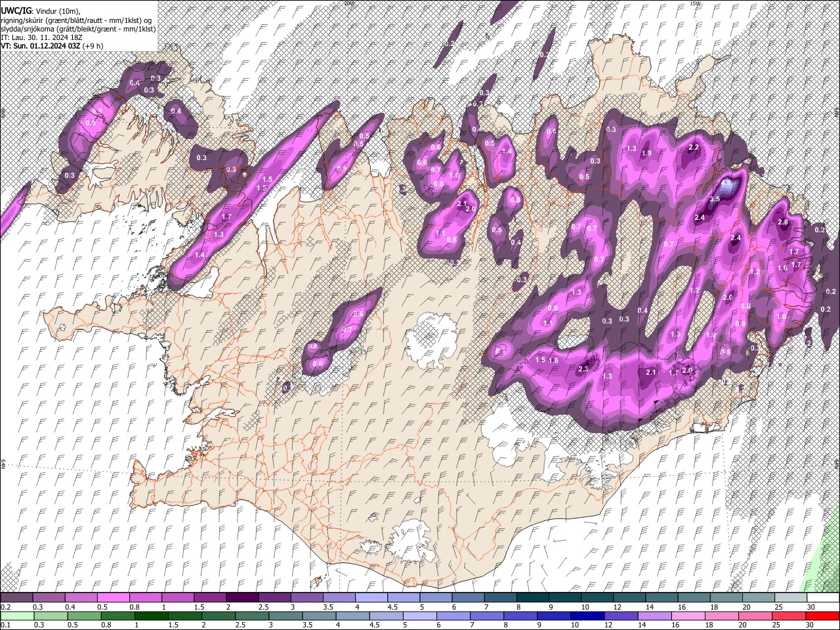Select the dark navy blue 10 swatch in lower legend
Screen dimensions: 840x630
pyautogui.click(x=587, y=616)
